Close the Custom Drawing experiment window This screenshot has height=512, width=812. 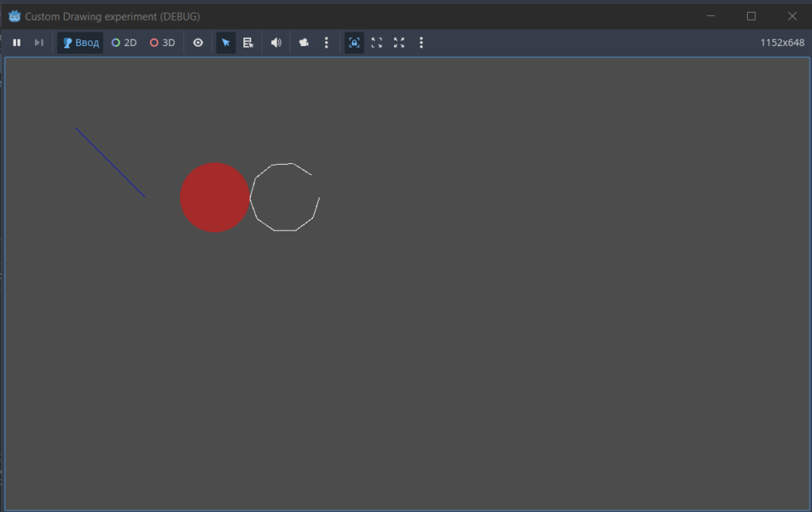(792, 16)
